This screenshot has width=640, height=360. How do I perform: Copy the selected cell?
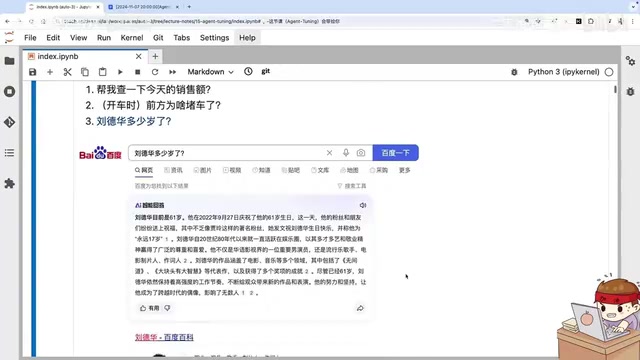(84, 72)
